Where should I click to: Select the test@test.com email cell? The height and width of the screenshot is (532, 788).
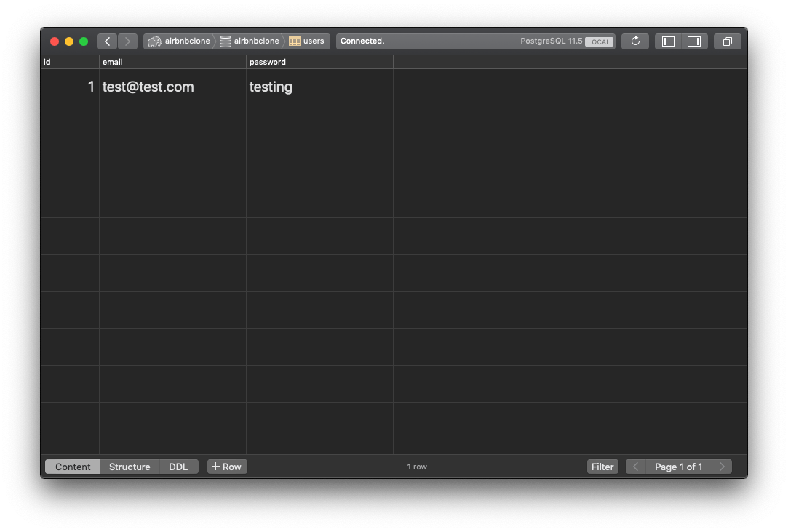(x=148, y=87)
